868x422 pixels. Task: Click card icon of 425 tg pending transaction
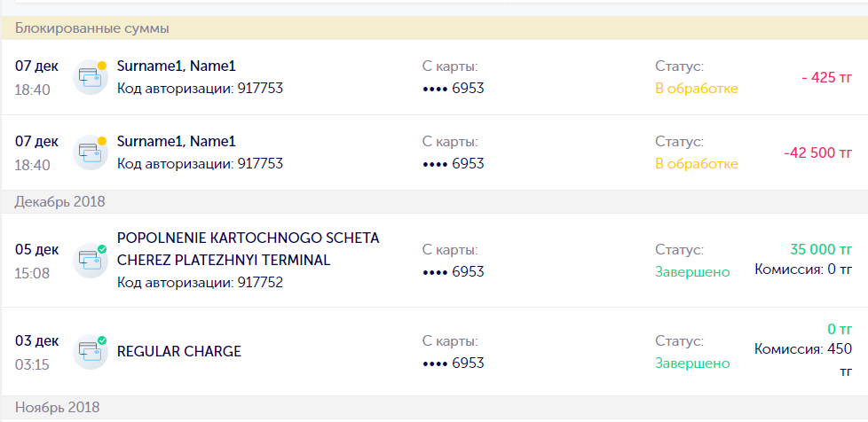(x=91, y=77)
